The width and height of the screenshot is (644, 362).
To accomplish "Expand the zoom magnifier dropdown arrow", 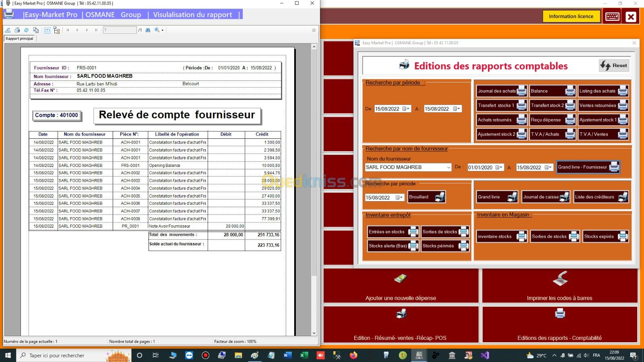I will tap(163, 30).
